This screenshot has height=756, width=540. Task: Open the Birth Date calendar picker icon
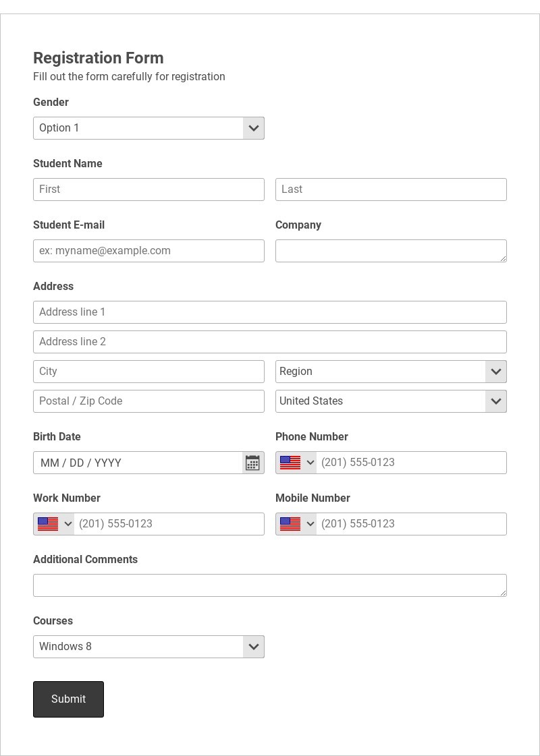(253, 463)
